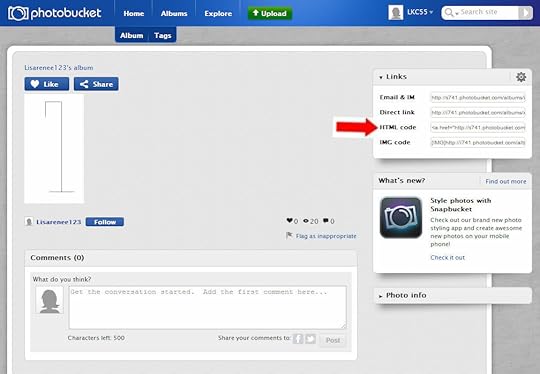Screen dimensions: 540x374
Task: Click the LKC55 profile avatar
Action: (396, 13)
